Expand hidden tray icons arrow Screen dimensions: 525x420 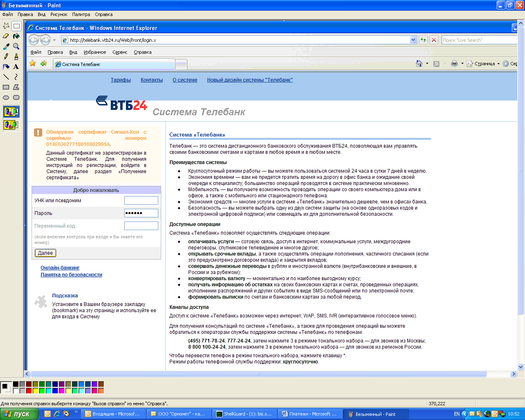pos(465,414)
